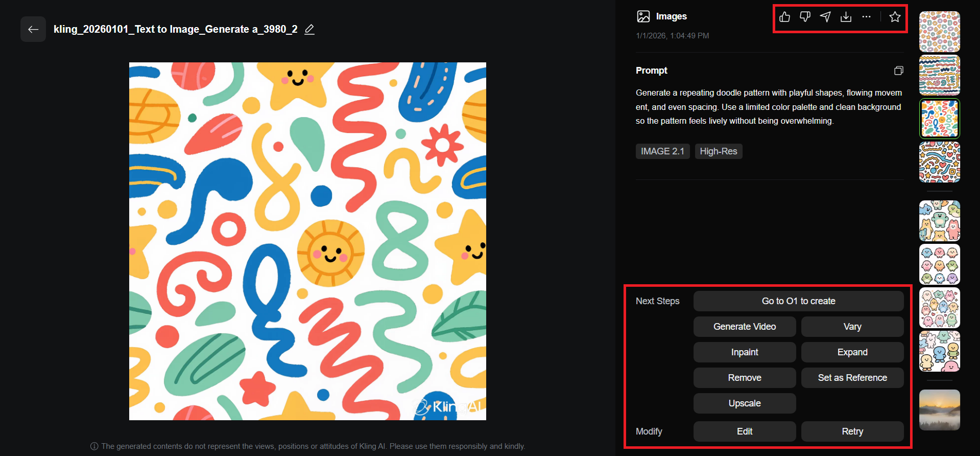The image size is (980, 456).
Task: Rename the image via the pencil icon
Action: pyautogui.click(x=309, y=29)
